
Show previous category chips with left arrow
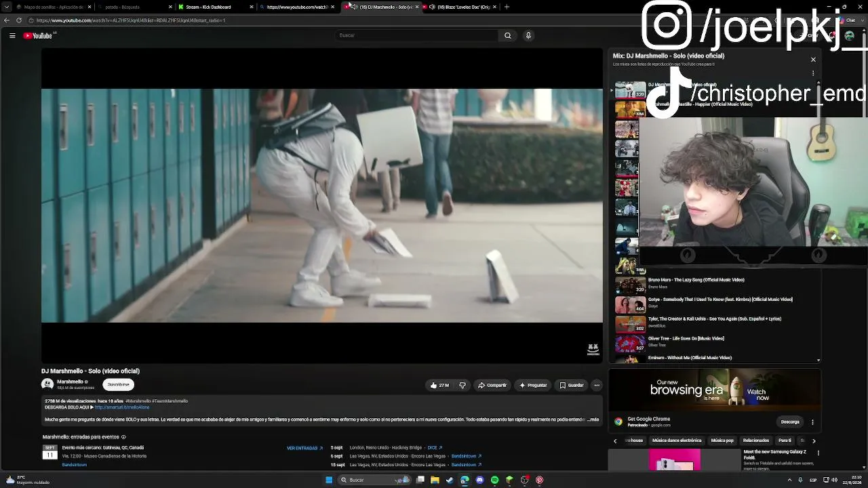(615, 441)
